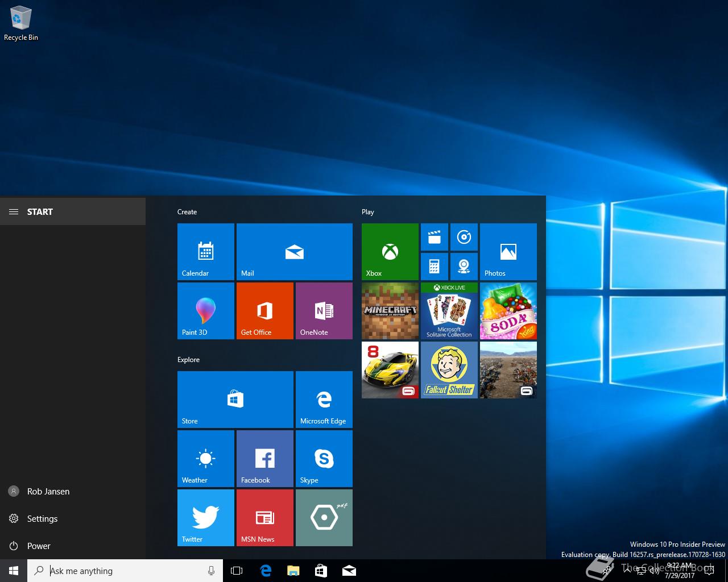Launch the green Xbox tile
The height and width of the screenshot is (582, 728).
tap(390, 252)
